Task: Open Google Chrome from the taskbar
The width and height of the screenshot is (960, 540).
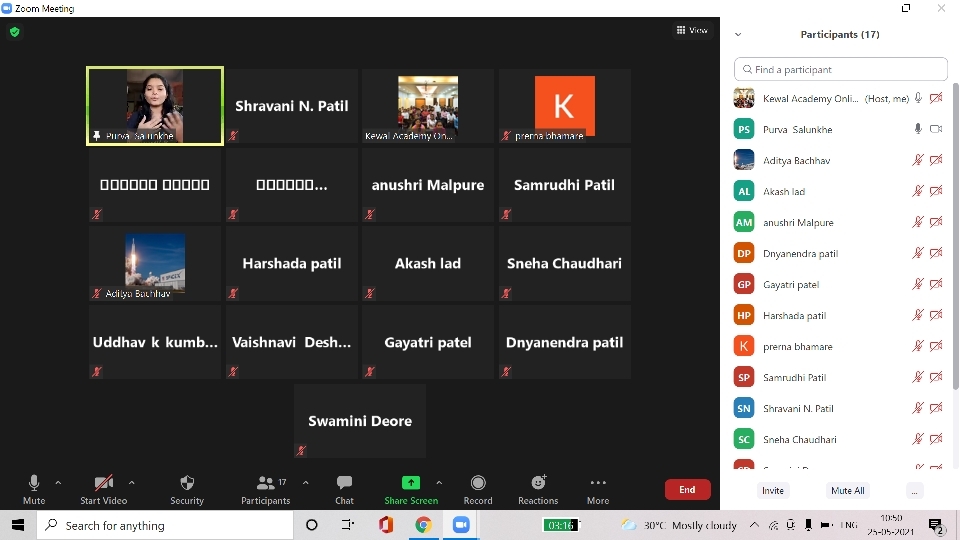Action: (423, 525)
